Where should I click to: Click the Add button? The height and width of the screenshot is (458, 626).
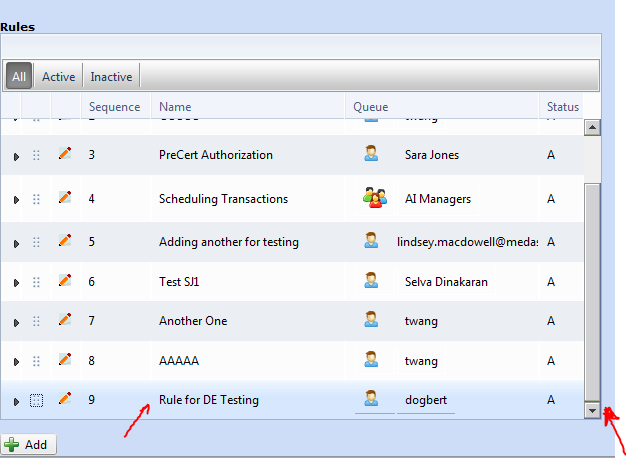click(28, 444)
